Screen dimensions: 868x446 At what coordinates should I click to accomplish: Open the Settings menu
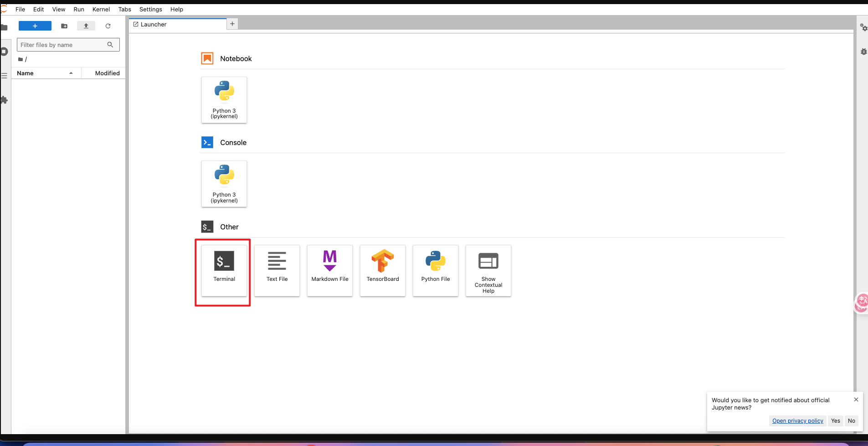[151, 9]
